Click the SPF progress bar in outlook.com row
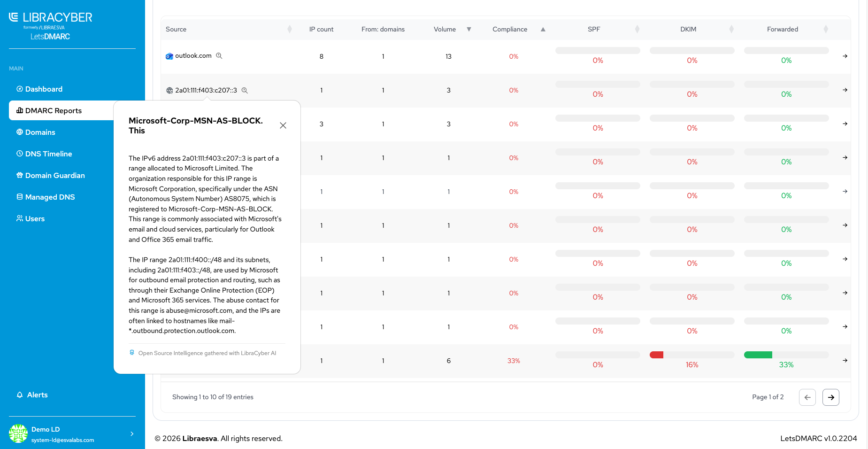Viewport: 868px width, 449px height. pyautogui.click(x=598, y=51)
